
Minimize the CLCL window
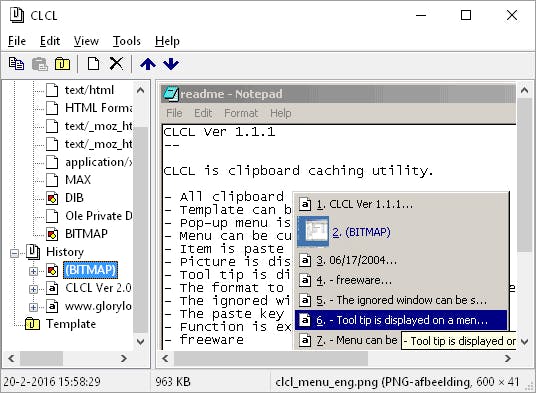421,15
